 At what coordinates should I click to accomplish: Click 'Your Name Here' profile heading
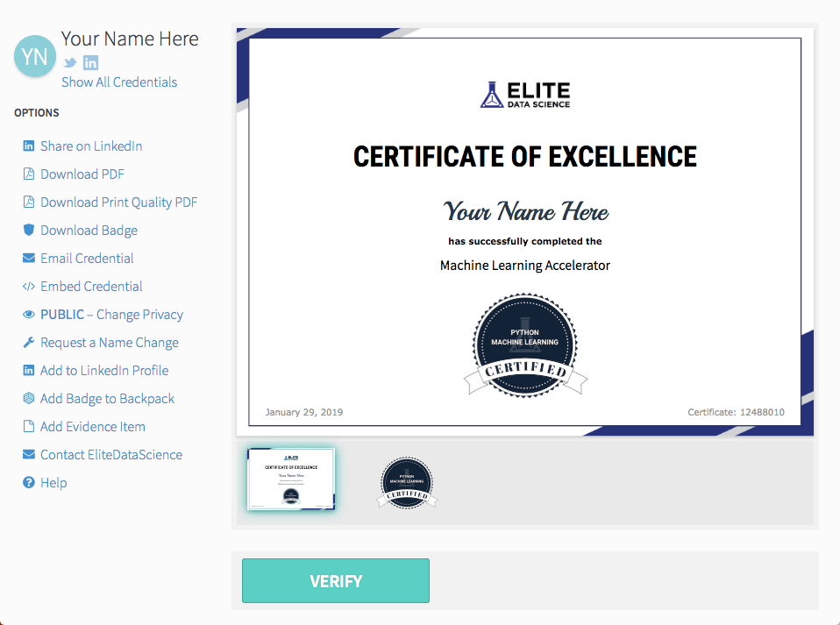tap(130, 39)
